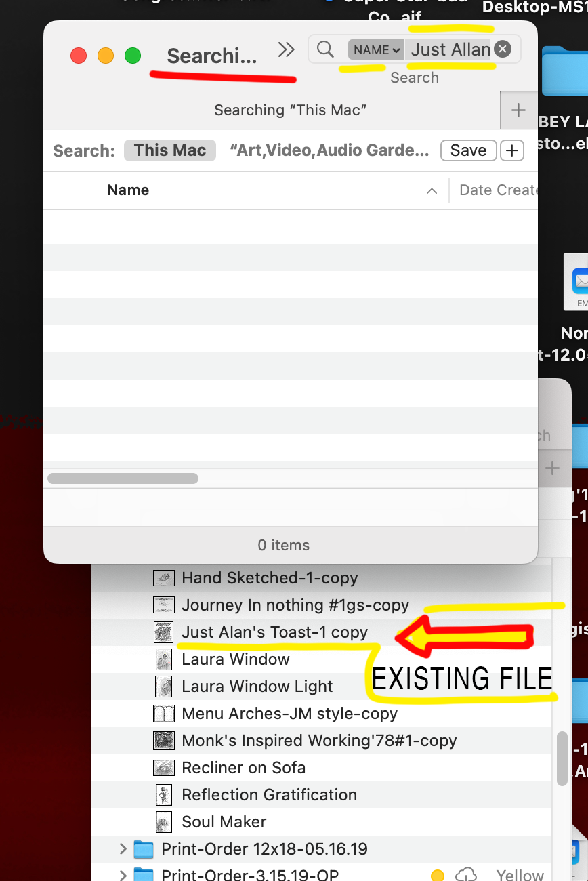Switch scope to the Art,Video,Audio Garde… folder
Viewport: 588px width, 881px height.
coord(329,150)
